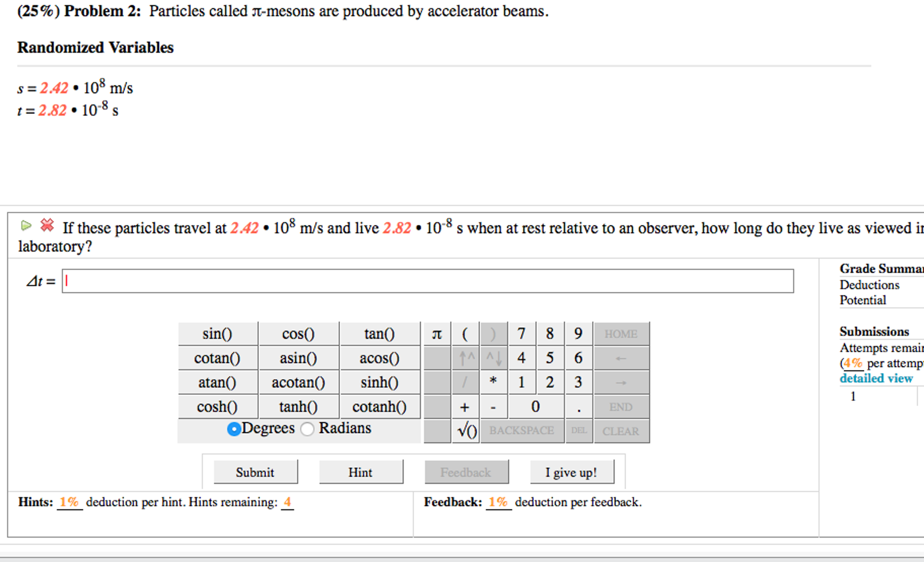Viewport: 924px width, 562px height.
Task: Click digit 3 on the keypad
Action: (x=579, y=383)
